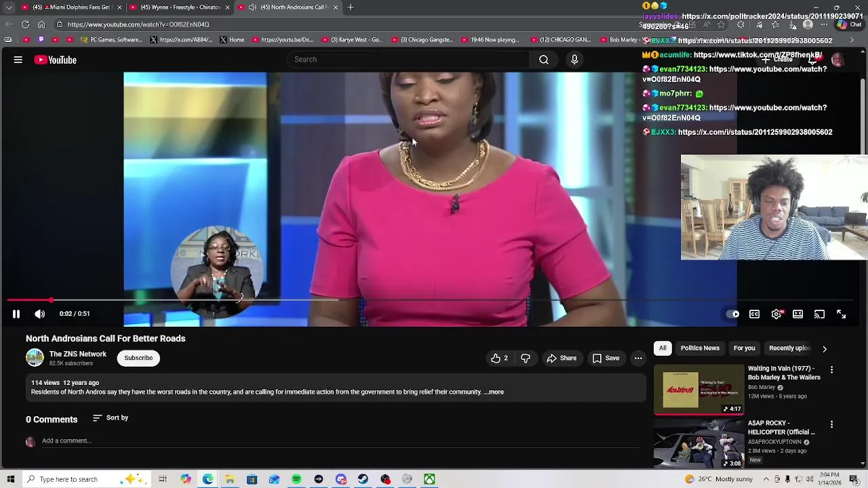
Task: Click the Windows taskbar search box
Action: (87, 479)
